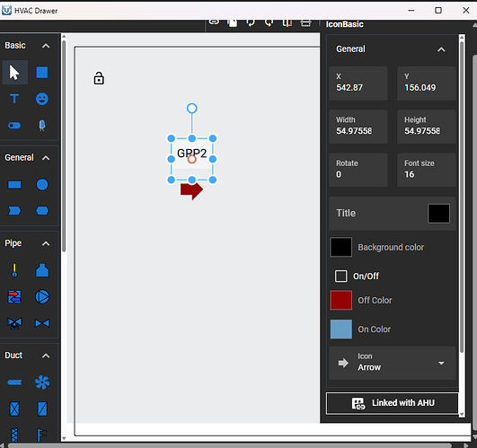This screenshot has height=448, width=477.
Task: Select the toggle switch tool in Basic
Action: (x=14, y=125)
